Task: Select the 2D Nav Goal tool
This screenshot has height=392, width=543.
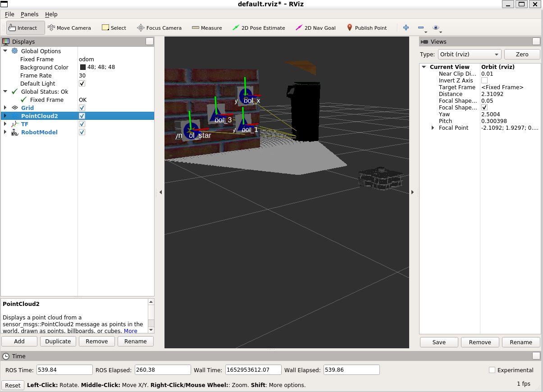Action: point(315,27)
